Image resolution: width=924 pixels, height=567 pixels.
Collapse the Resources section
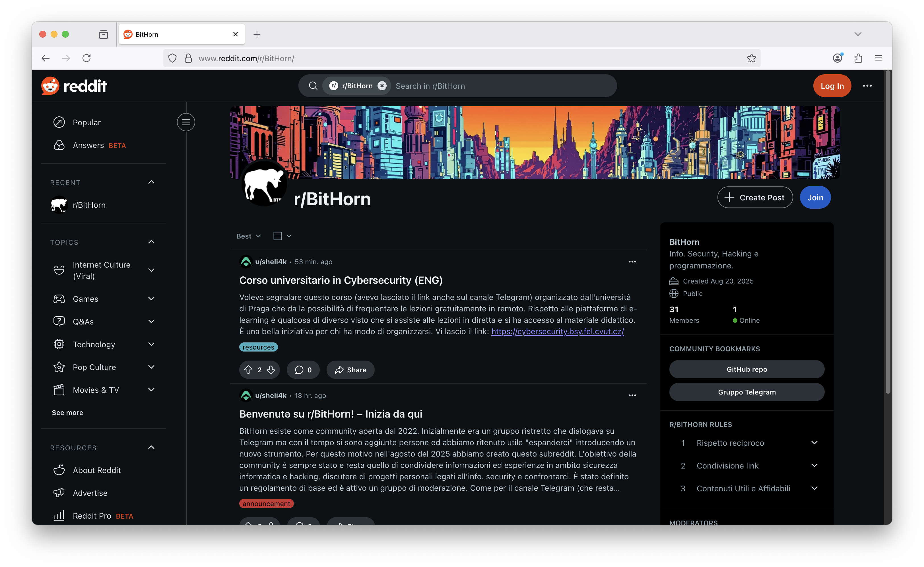tap(151, 447)
